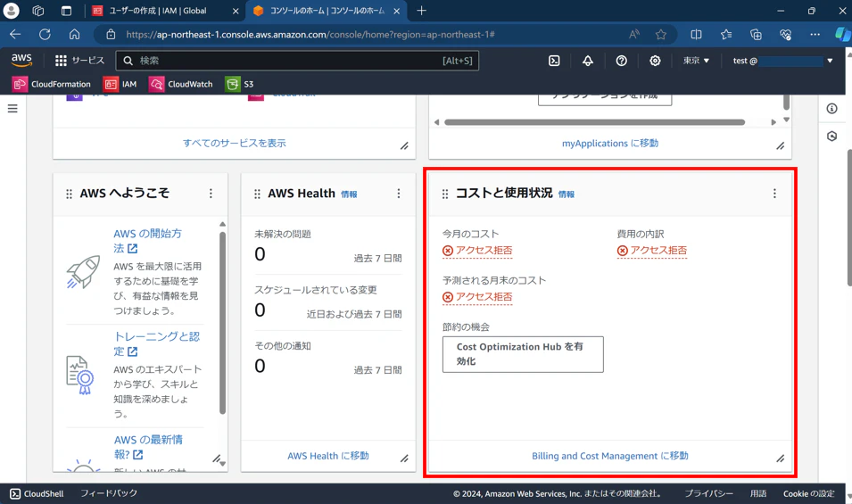Screen dimensions: 852x504
Task: Open browser tab actions icon
Action: click(x=66, y=11)
